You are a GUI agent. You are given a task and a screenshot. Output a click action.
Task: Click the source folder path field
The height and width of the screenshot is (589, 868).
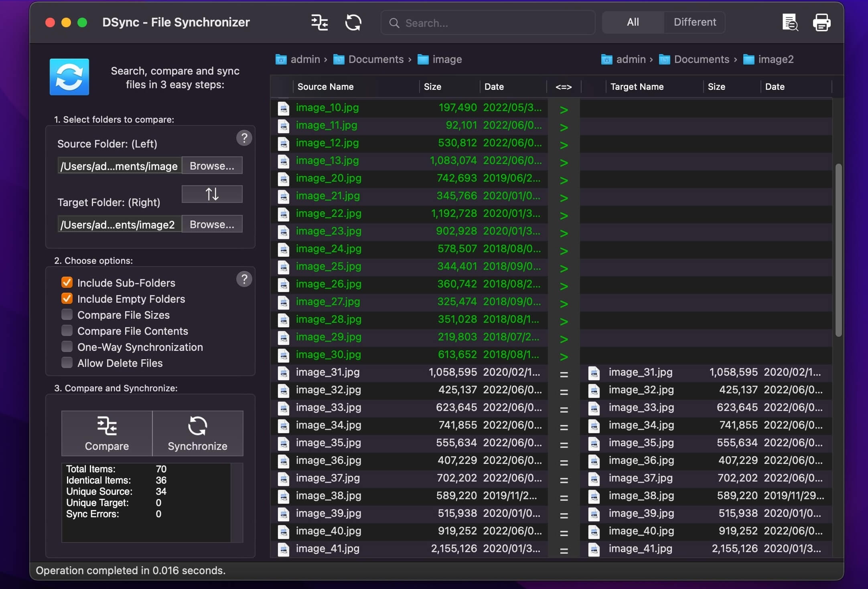(x=120, y=166)
